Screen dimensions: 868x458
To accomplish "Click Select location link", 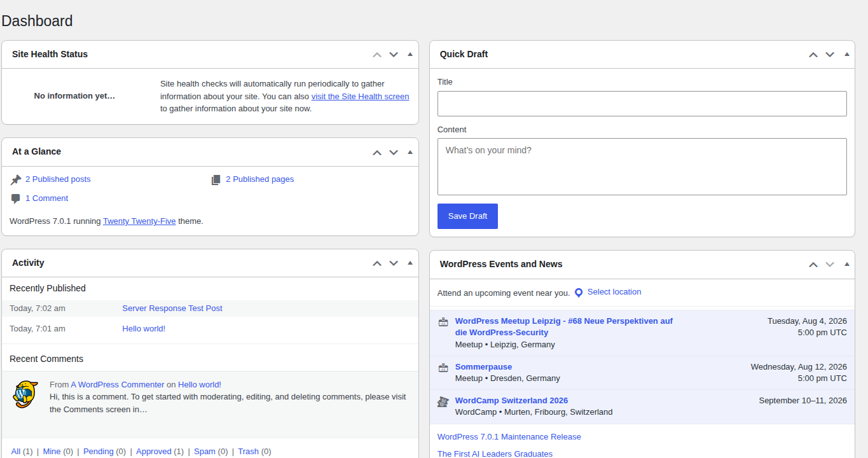I will pos(614,292).
